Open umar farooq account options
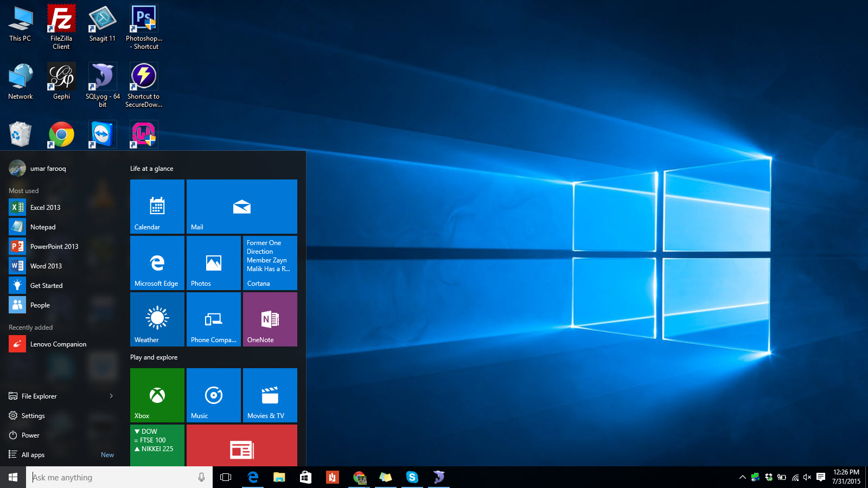The height and width of the screenshot is (488, 868). [38, 168]
